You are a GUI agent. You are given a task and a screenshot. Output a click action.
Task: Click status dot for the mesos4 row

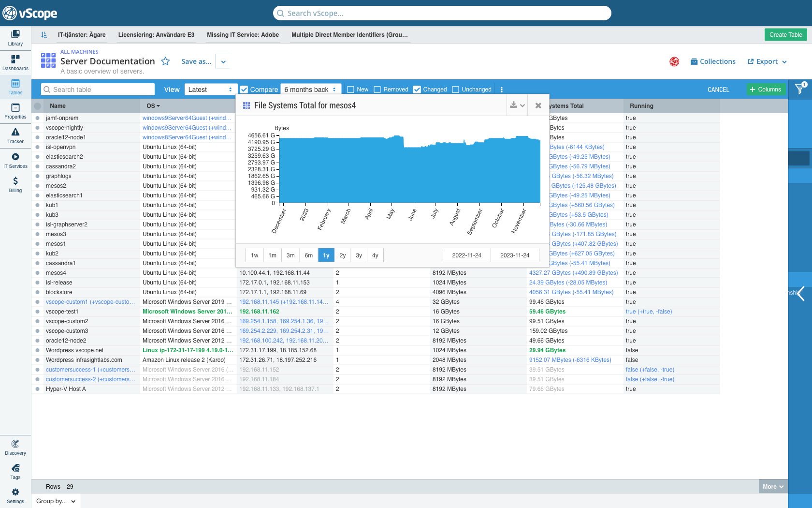(x=37, y=273)
